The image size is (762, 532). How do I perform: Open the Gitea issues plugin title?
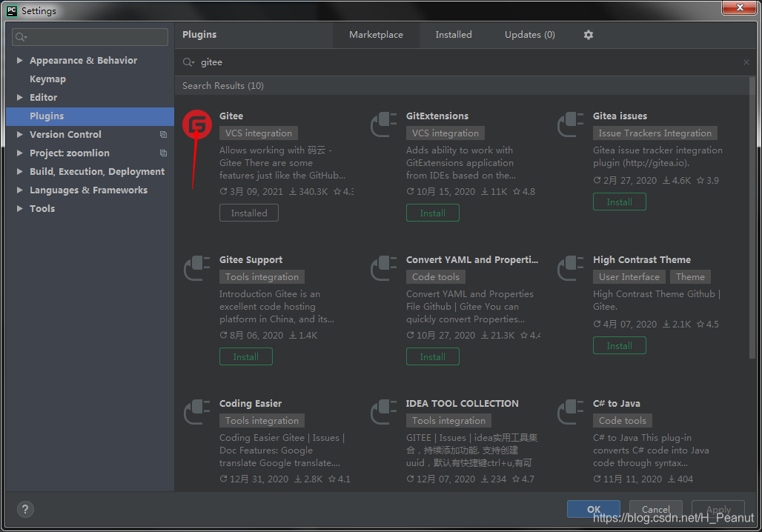tap(620, 116)
